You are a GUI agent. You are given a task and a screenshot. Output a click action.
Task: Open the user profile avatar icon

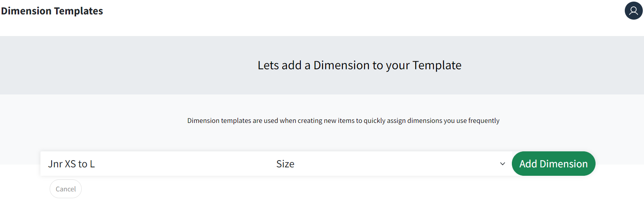coord(634,10)
